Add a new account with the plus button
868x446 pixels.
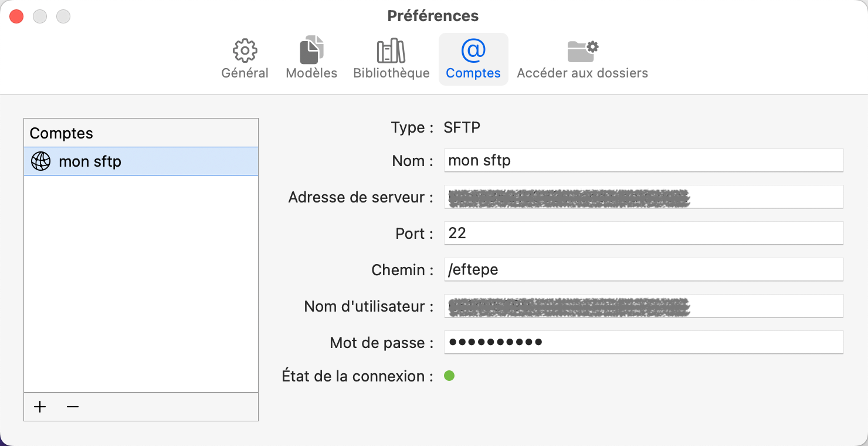[x=40, y=407]
